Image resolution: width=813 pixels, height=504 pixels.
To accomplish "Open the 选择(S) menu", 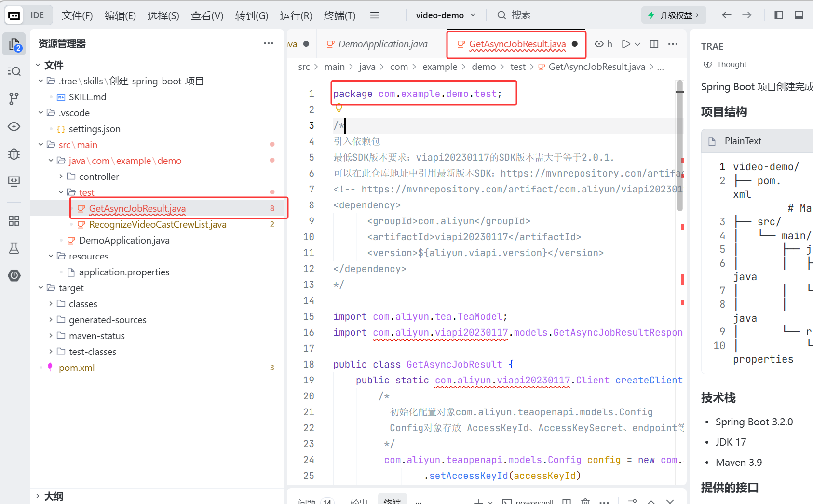I will [x=163, y=15].
